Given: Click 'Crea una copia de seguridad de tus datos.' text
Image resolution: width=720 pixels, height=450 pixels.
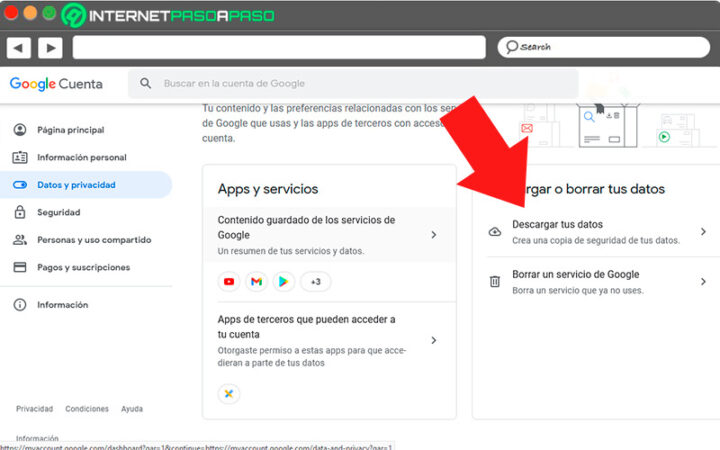Looking at the screenshot, I should pyautogui.click(x=596, y=240).
